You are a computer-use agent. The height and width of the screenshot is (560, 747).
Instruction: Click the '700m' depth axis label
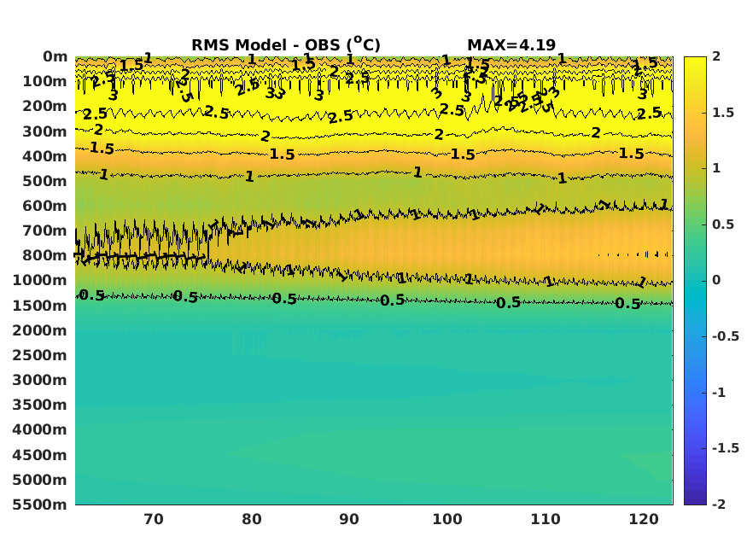click(x=44, y=230)
